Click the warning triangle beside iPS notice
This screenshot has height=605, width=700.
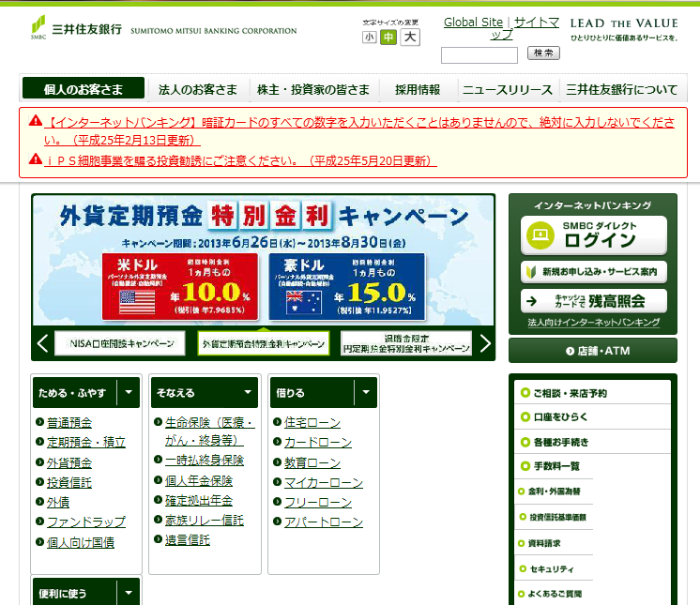coord(36,159)
